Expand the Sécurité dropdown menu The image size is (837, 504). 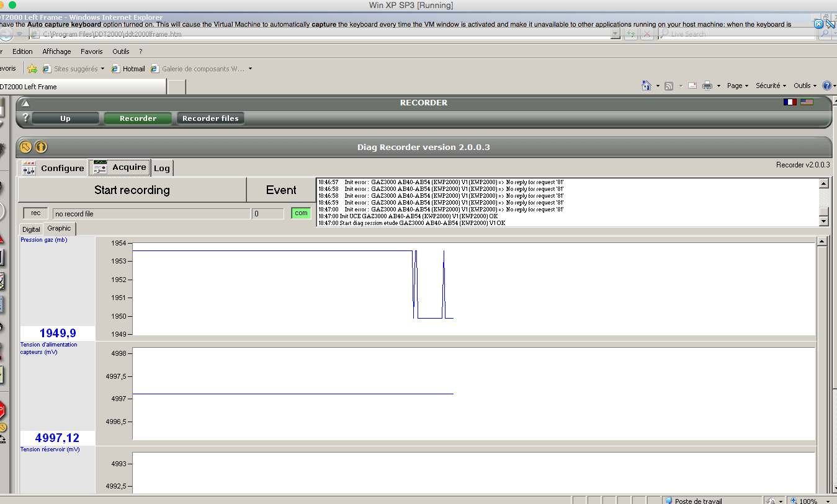tap(771, 86)
